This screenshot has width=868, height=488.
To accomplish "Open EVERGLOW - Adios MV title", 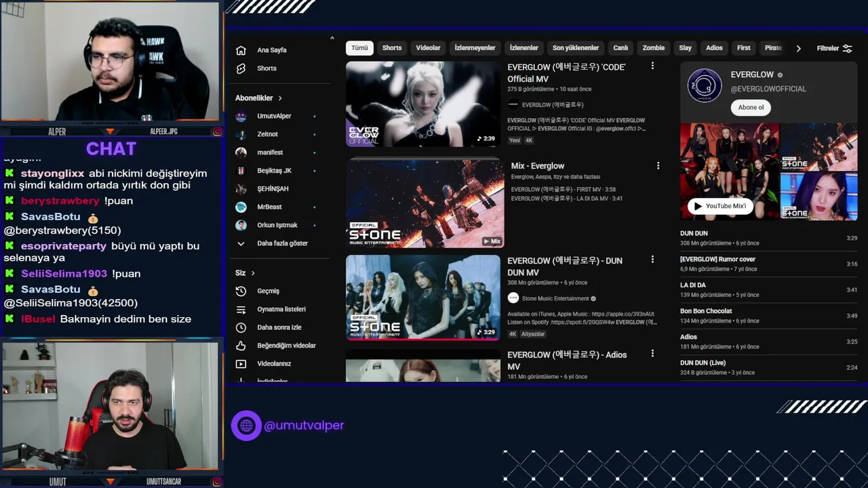I will coord(567,361).
